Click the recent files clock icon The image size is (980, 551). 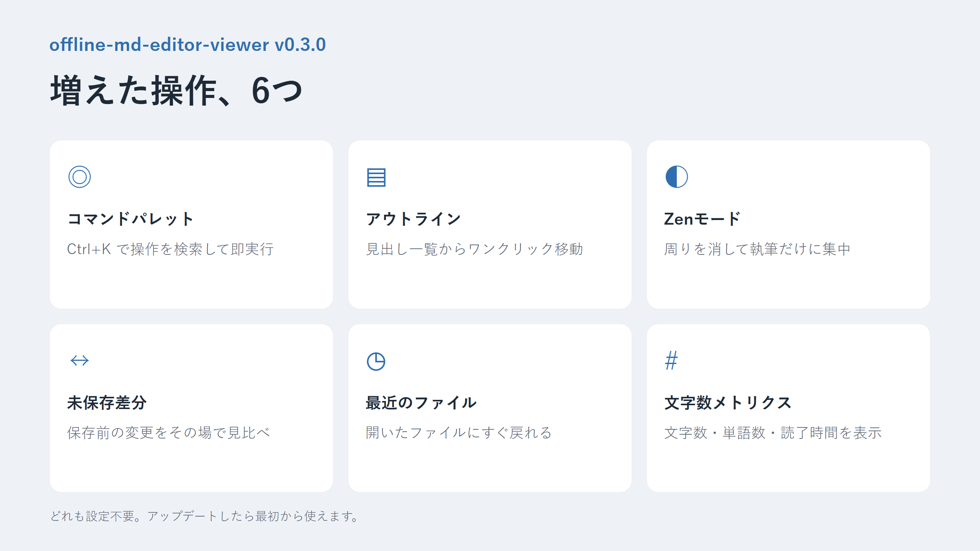tap(376, 361)
